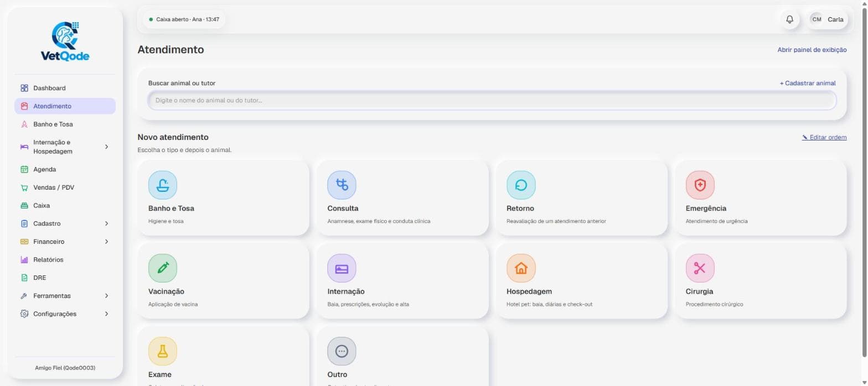Click the Dashboard grid icon
Screen dimensions: 868x386
point(24,88)
